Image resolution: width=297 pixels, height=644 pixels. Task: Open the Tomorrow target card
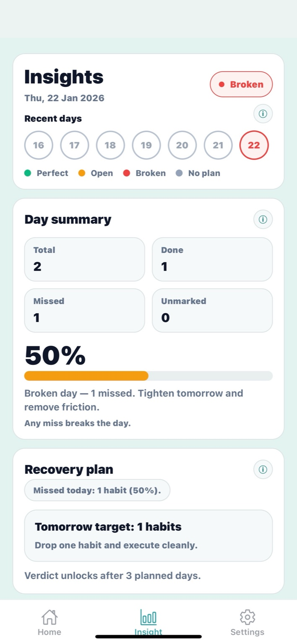coord(148,535)
